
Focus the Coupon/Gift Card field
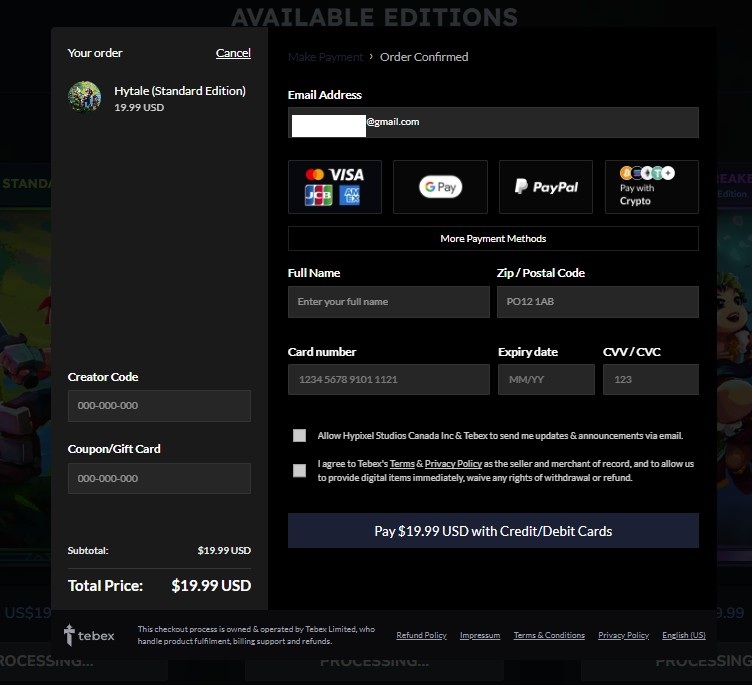click(x=159, y=478)
